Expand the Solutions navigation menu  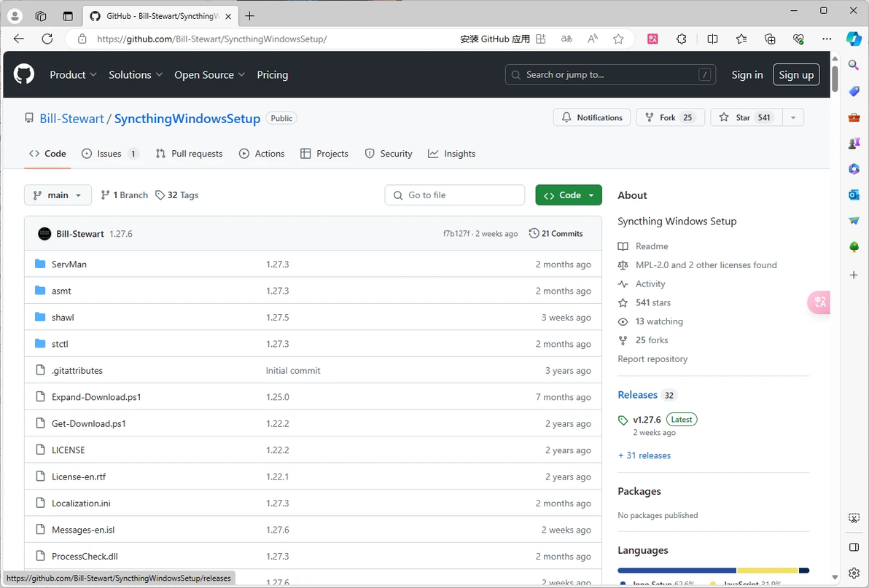click(136, 75)
